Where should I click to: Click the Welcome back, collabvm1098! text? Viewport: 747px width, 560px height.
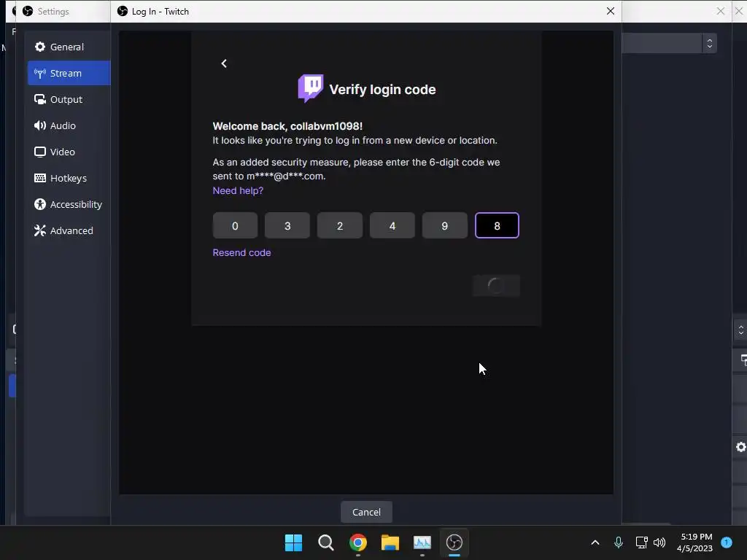click(287, 126)
